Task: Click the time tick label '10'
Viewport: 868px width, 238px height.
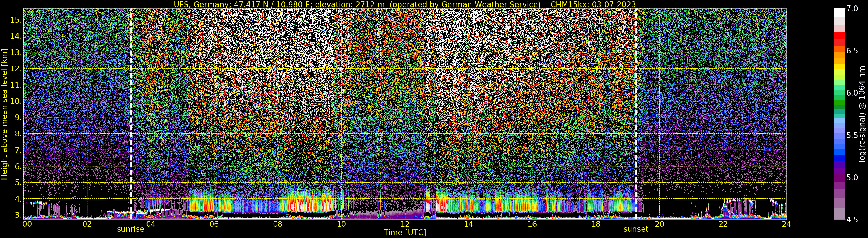Action: (341, 224)
